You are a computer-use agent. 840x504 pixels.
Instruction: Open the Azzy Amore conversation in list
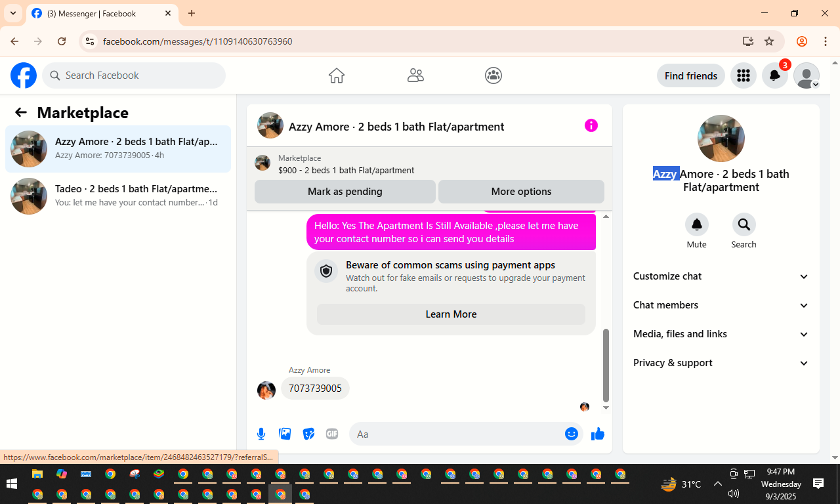pyautogui.click(x=118, y=149)
